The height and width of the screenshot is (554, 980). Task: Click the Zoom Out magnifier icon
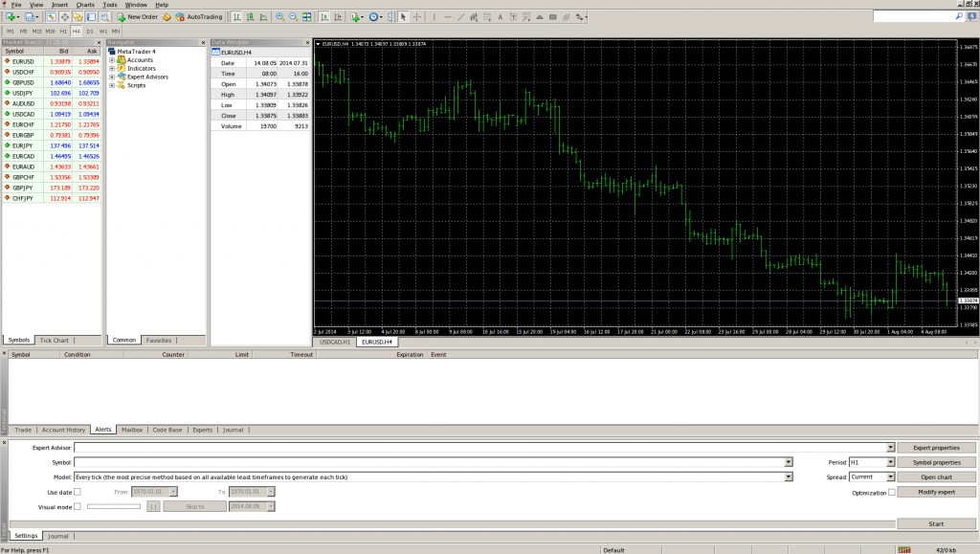click(293, 16)
